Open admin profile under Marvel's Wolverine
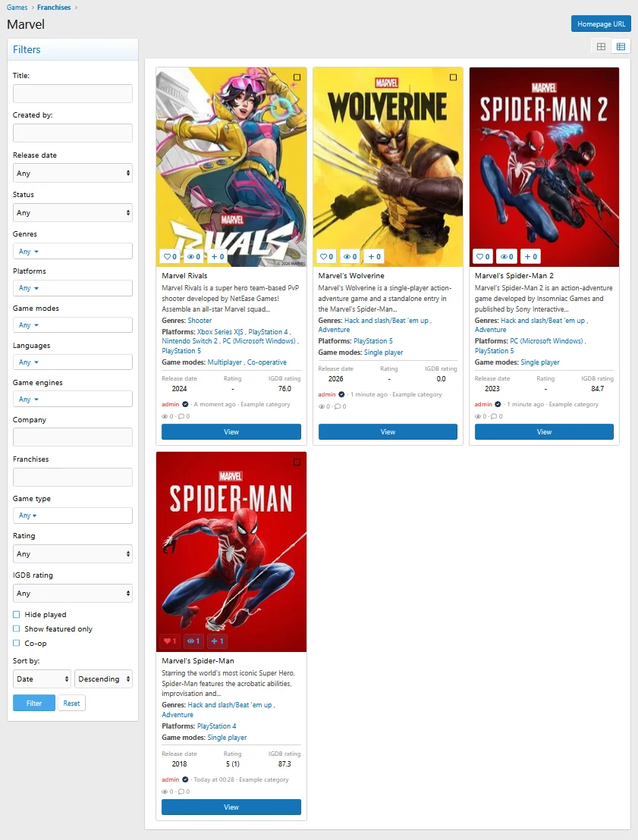Viewport: 638px width, 840px height. coord(326,394)
